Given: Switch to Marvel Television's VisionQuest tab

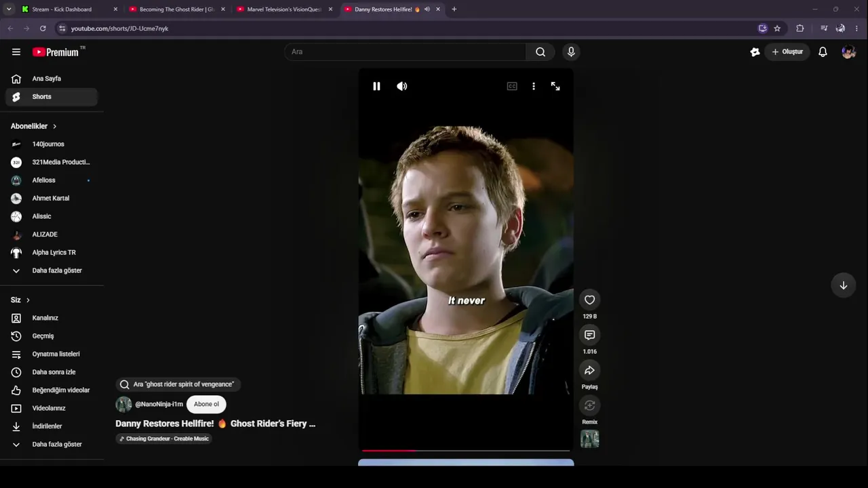Looking at the screenshot, I should point(285,9).
